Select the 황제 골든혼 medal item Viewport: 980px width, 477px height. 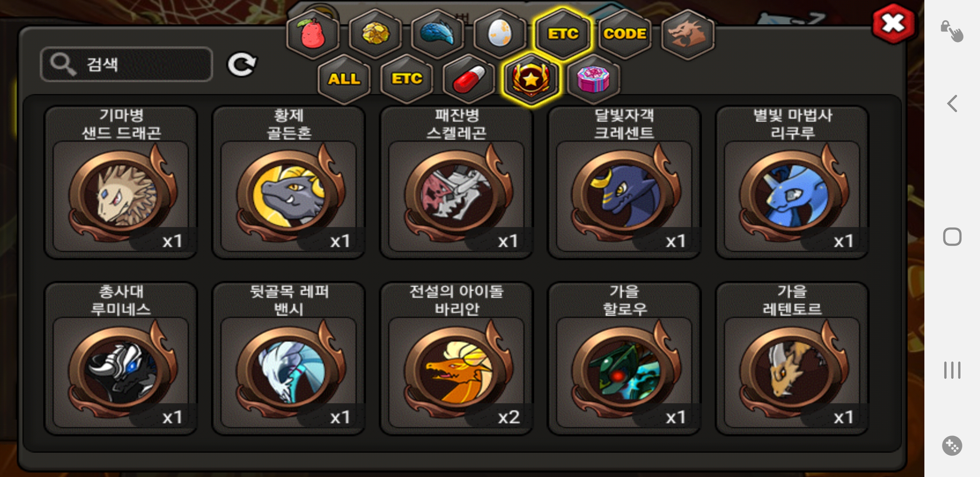289,182
